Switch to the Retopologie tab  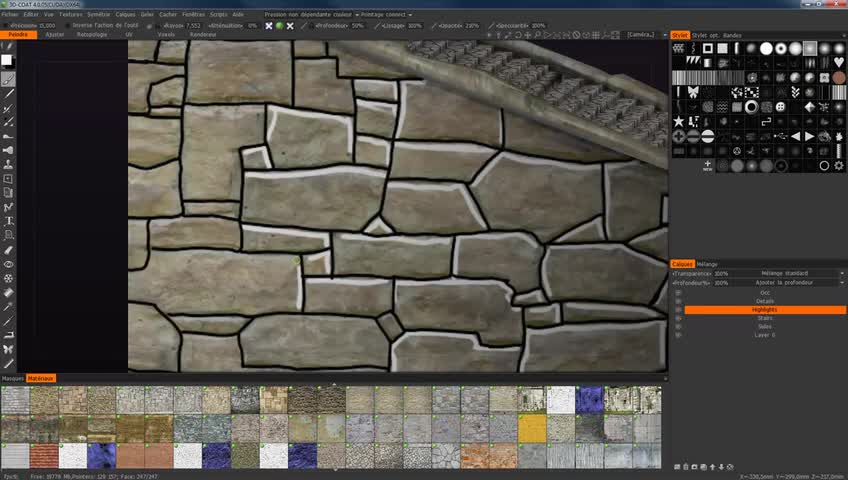pyautogui.click(x=91, y=35)
